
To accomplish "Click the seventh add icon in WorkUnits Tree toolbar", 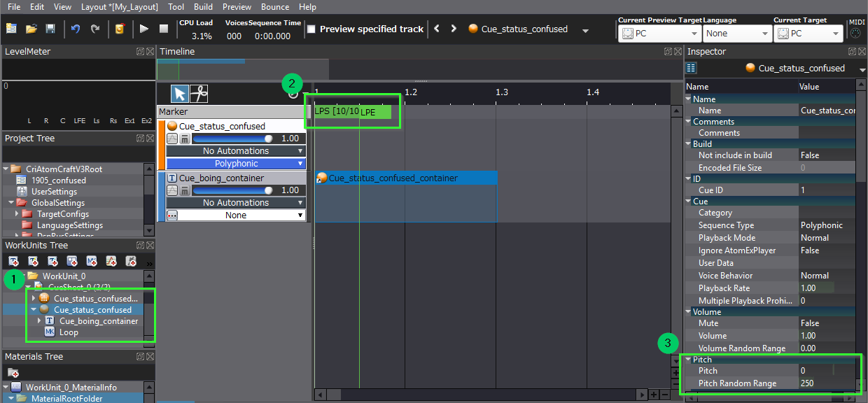I will (x=131, y=261).
